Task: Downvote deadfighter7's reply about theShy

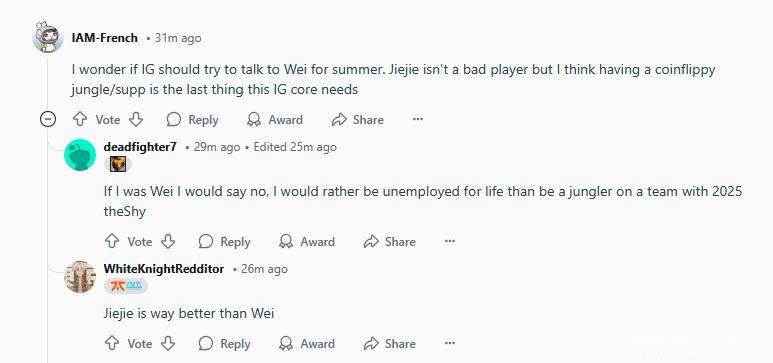Action: (x=168, y=241)
